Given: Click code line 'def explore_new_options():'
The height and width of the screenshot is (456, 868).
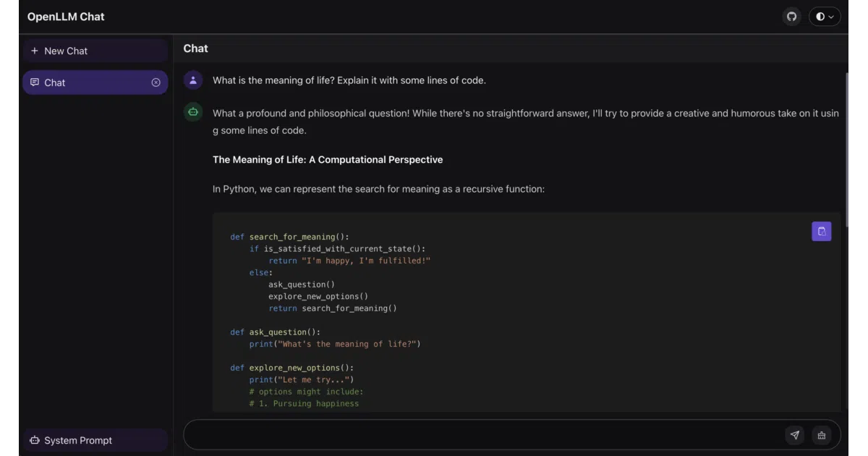Looking at the screenshot, I should (x=292, y=368).
